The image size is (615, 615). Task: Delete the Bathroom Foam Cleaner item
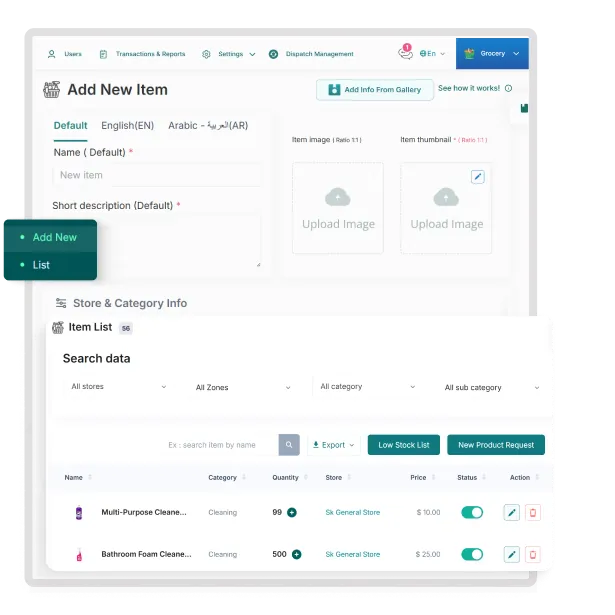pyautogui.click(x=533, y=554)
